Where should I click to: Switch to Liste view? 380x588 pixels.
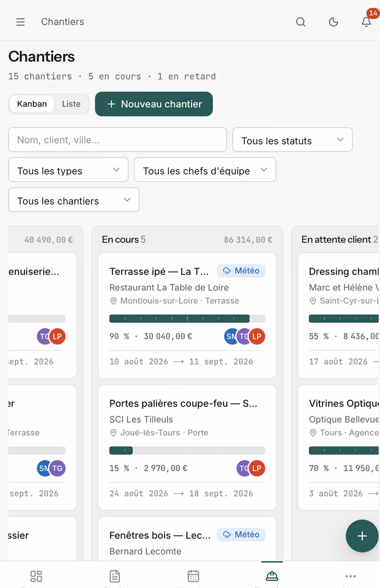(x=71, y=104)
